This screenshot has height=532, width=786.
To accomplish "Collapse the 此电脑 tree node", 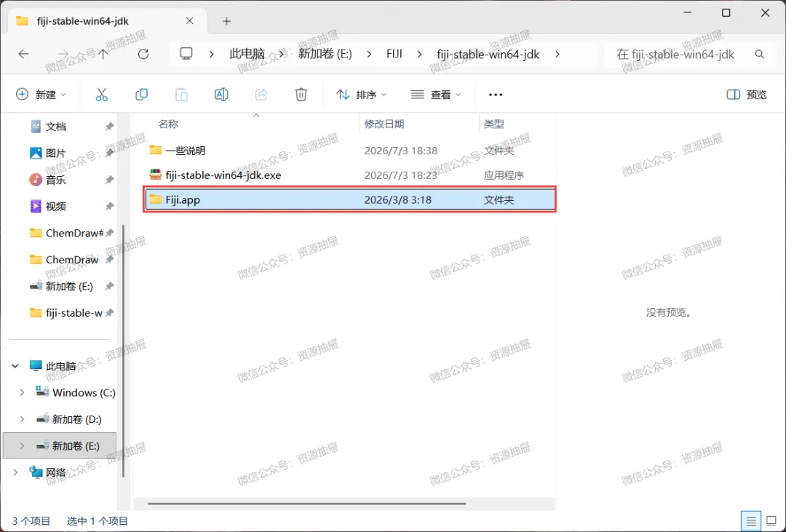I will [x=15, y=366].
